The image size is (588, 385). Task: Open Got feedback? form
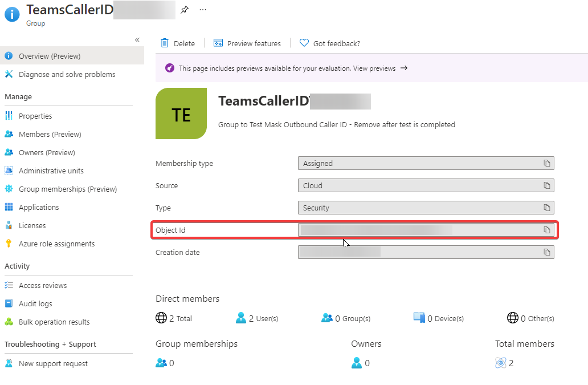[329, 43]
